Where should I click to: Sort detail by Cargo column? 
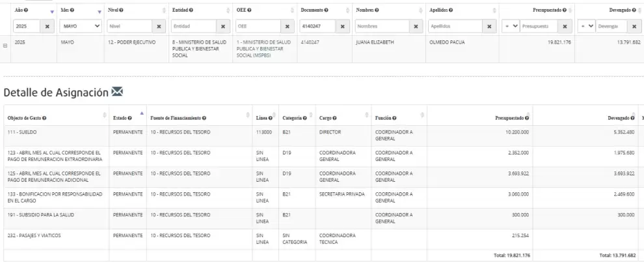pos(367,115)
